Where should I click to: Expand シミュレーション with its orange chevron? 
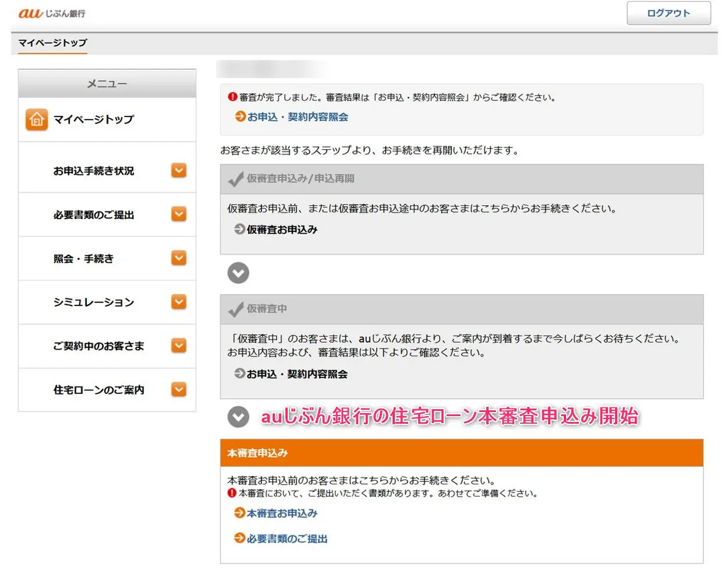(x=179, y=302)
